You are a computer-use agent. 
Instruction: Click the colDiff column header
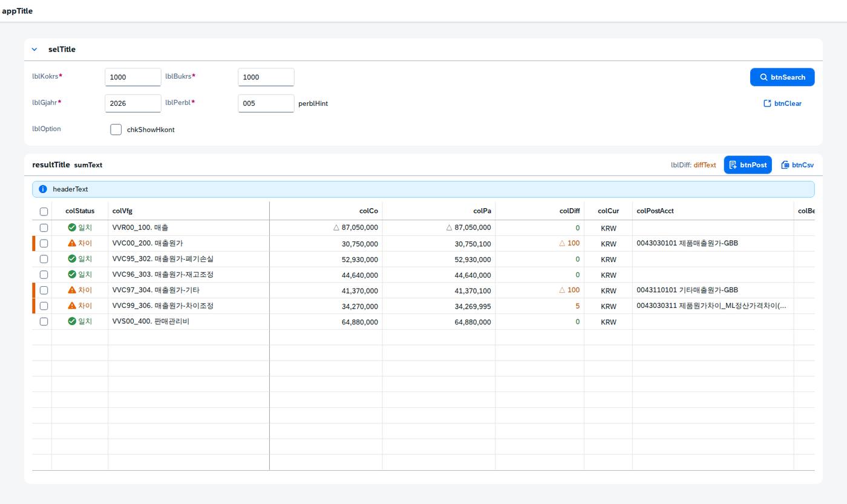coord(540,211)
